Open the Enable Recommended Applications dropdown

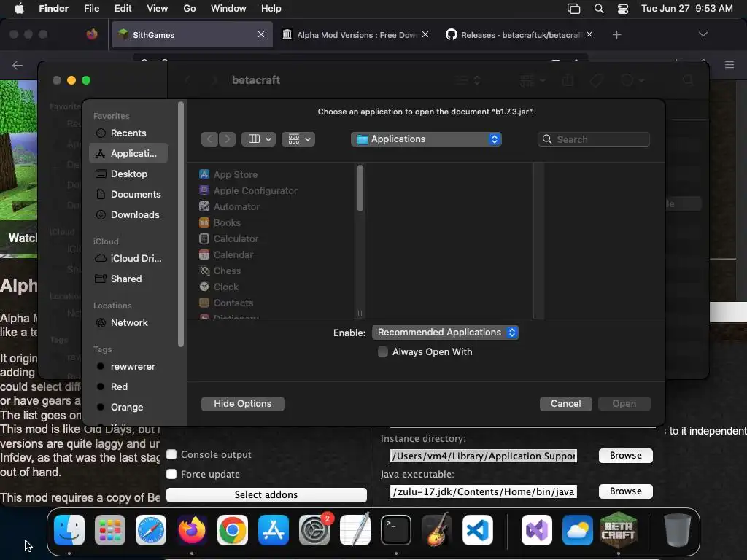[446, 332]
